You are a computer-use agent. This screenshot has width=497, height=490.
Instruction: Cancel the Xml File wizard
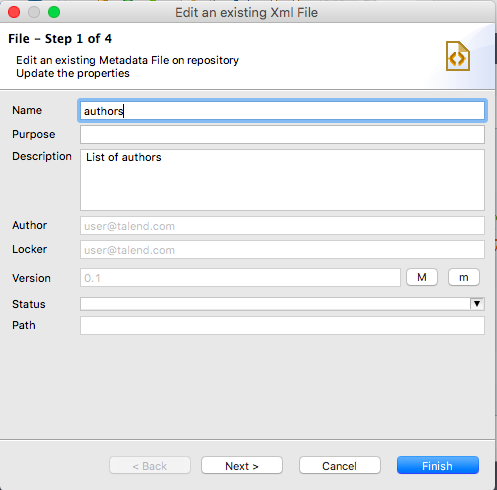pos(340,465)
